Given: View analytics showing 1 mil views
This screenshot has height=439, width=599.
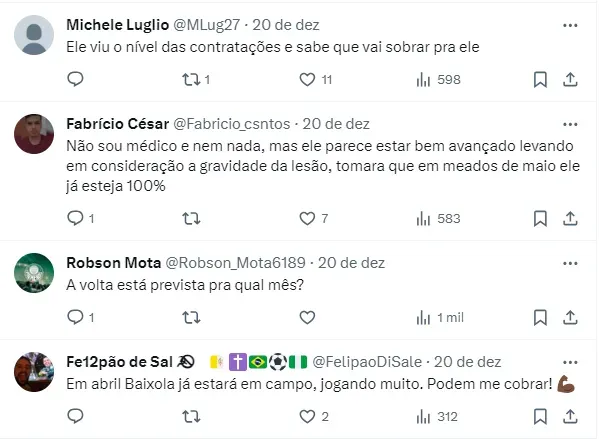Looking at the screenshot, I should tap(440, 318).
